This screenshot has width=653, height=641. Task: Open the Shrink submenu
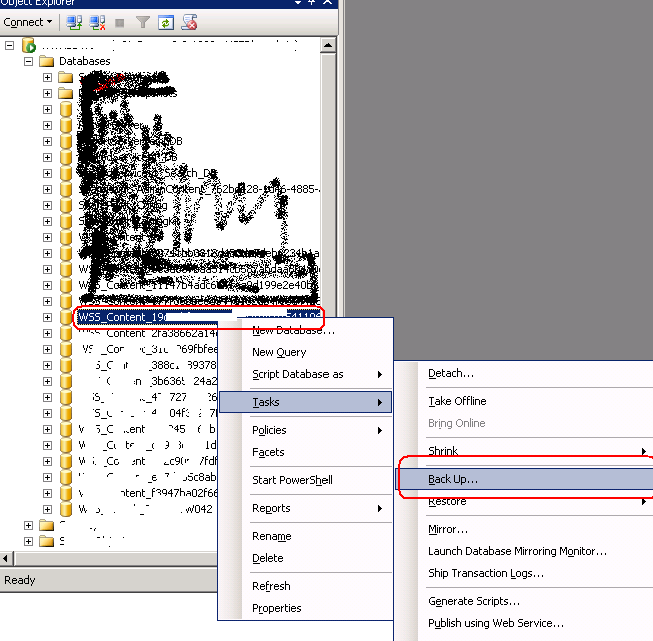[x=524, y=451]
